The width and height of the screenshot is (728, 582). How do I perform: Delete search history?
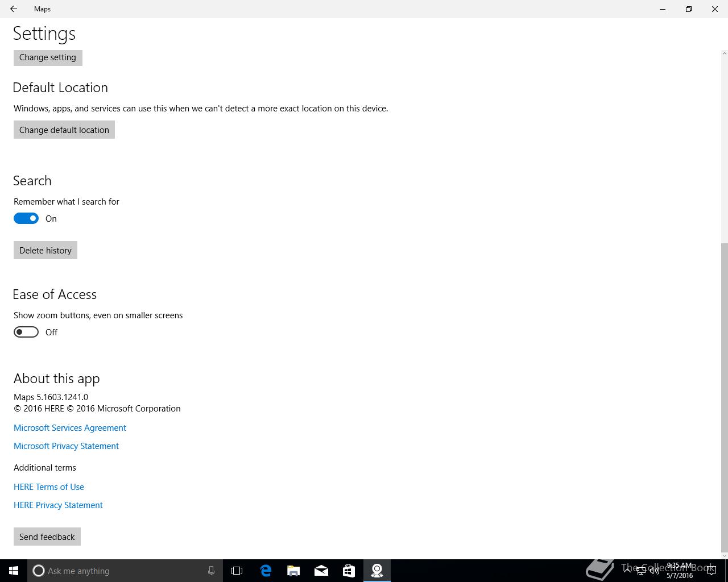click(45, 250)
